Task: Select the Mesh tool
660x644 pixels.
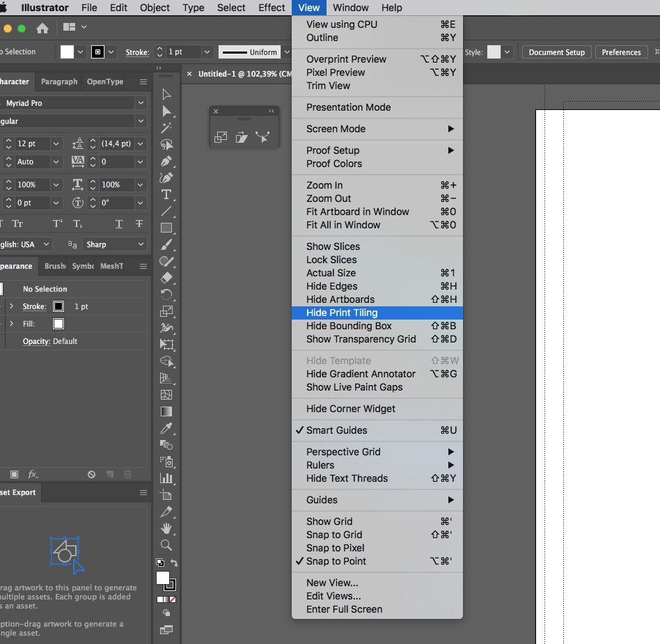Action: [166, 395]
